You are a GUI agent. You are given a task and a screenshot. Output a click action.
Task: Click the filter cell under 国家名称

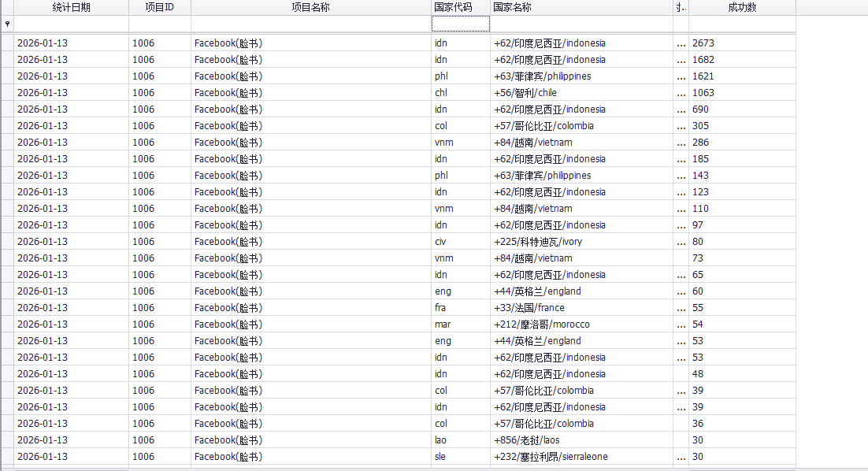coord(581,24)
